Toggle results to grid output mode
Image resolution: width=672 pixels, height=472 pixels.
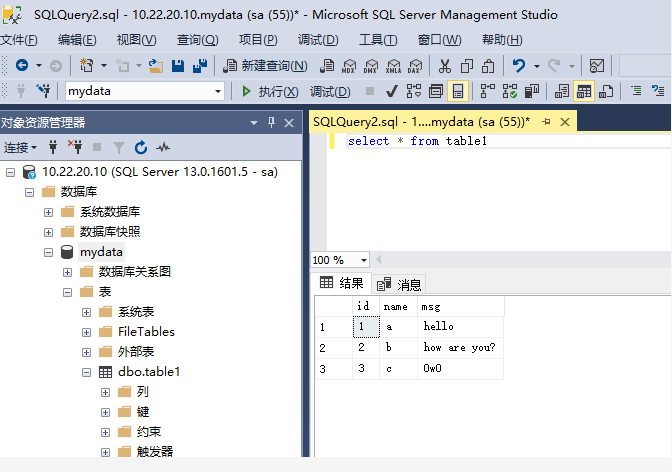pyautogui.click(x=583, y=91)
